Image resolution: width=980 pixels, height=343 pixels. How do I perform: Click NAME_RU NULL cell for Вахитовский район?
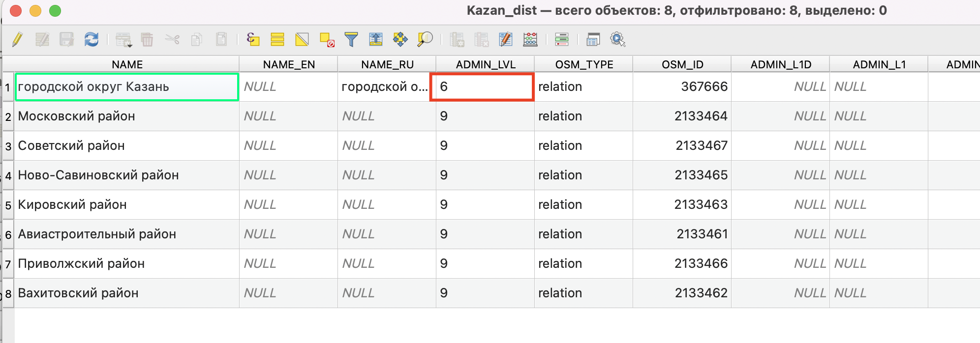[x=387, y=293]
